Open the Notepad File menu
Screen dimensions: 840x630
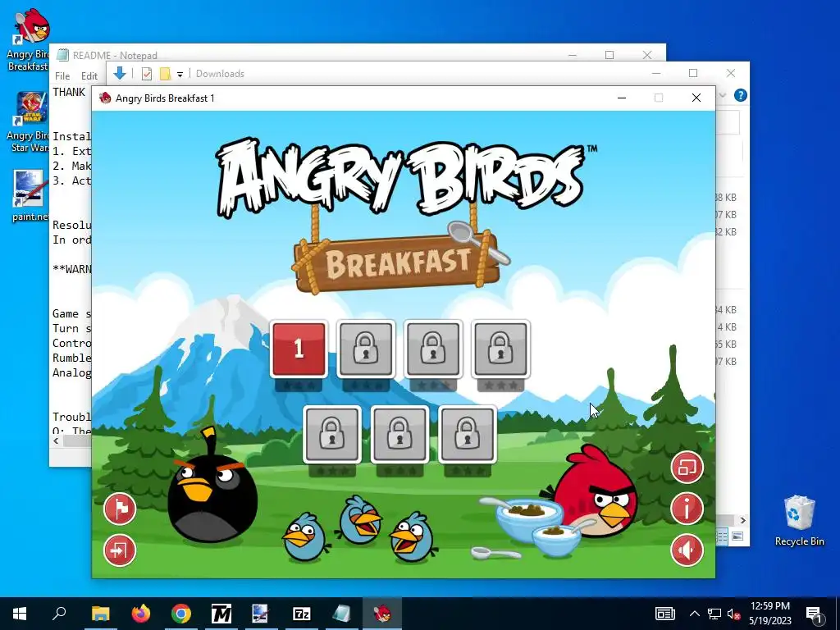tap(62, 76)
